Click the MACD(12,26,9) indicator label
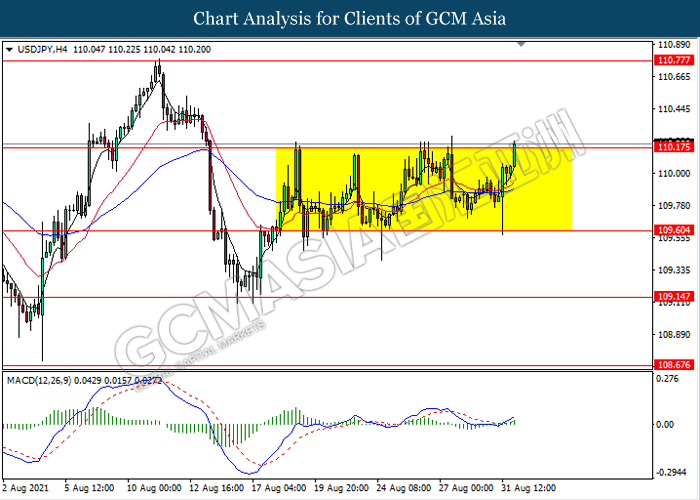This screenshot has height=500, width=700. pyautogui.click(x=39, y=381)
